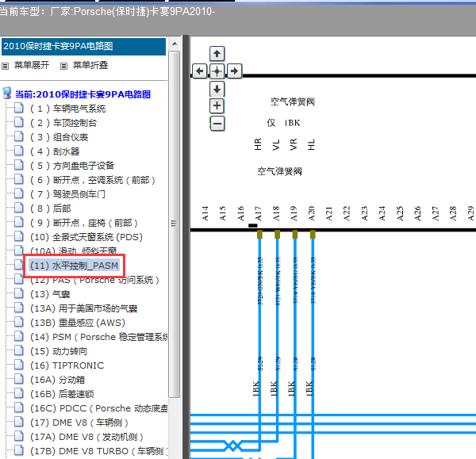This screenshot has height=459, width=476.
Task: Open (17A) DME V8（发动机侧）
Action: [x=87, y=437]
